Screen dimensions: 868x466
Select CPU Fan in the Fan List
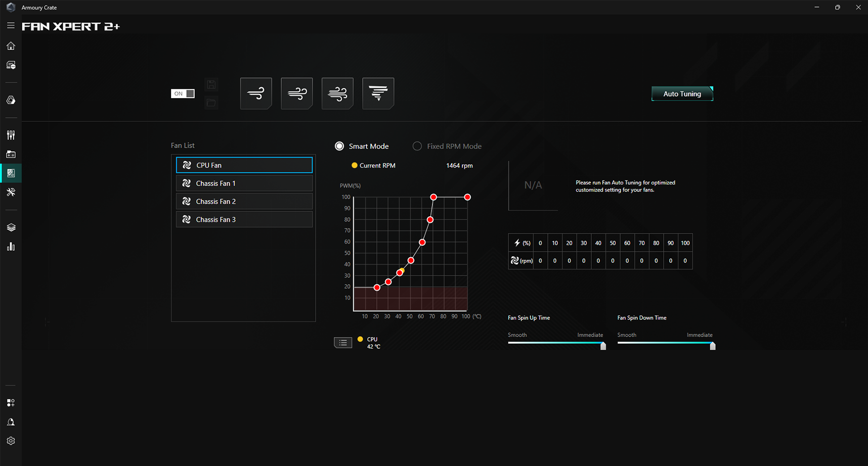pyautogui.click(x=244, y=165)
